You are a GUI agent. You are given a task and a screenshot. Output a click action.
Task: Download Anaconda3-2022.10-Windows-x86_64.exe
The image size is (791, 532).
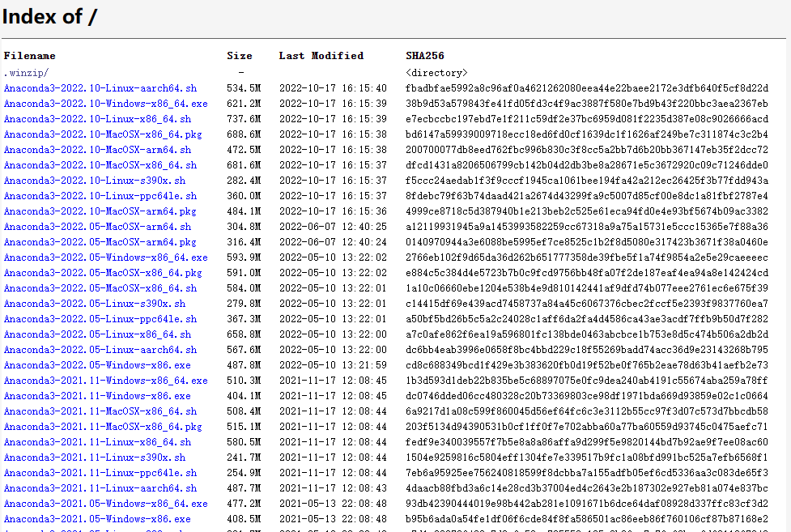tap(106, 104)
